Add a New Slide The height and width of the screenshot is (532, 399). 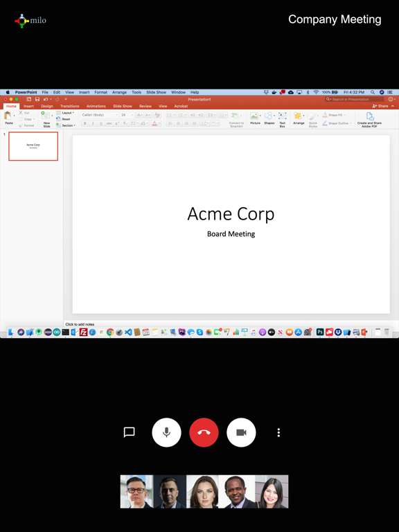click(x=46, y=119)
